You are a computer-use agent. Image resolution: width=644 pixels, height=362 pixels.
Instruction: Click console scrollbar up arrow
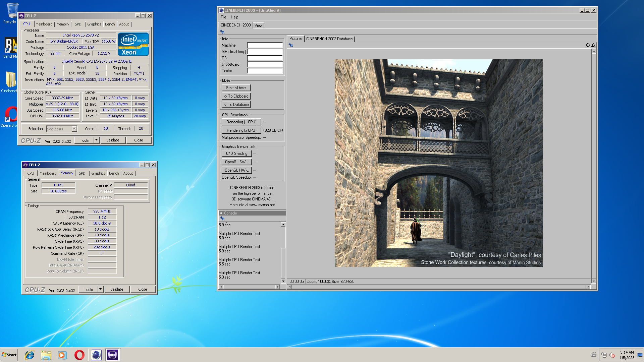tap(283, 225)
